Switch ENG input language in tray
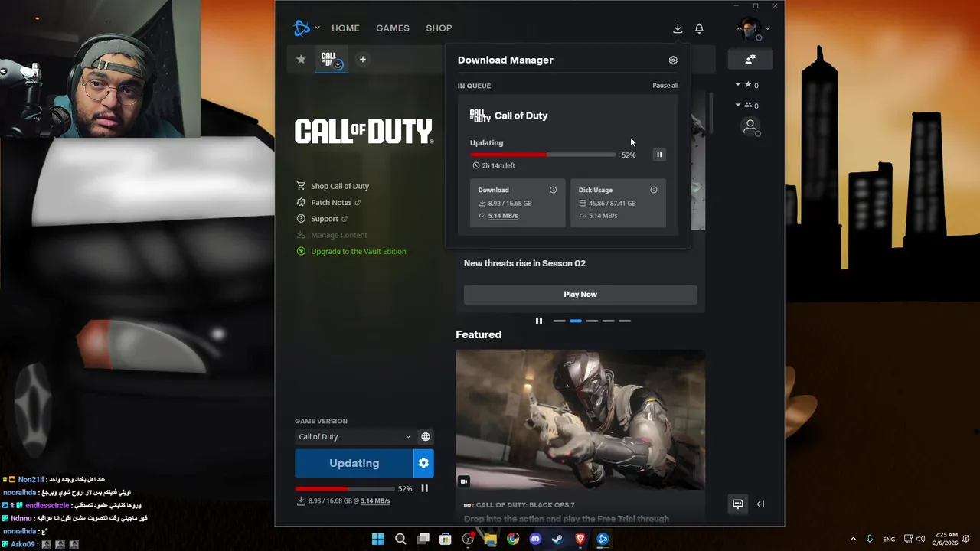 pyautogui.click(x=889, y=539)
